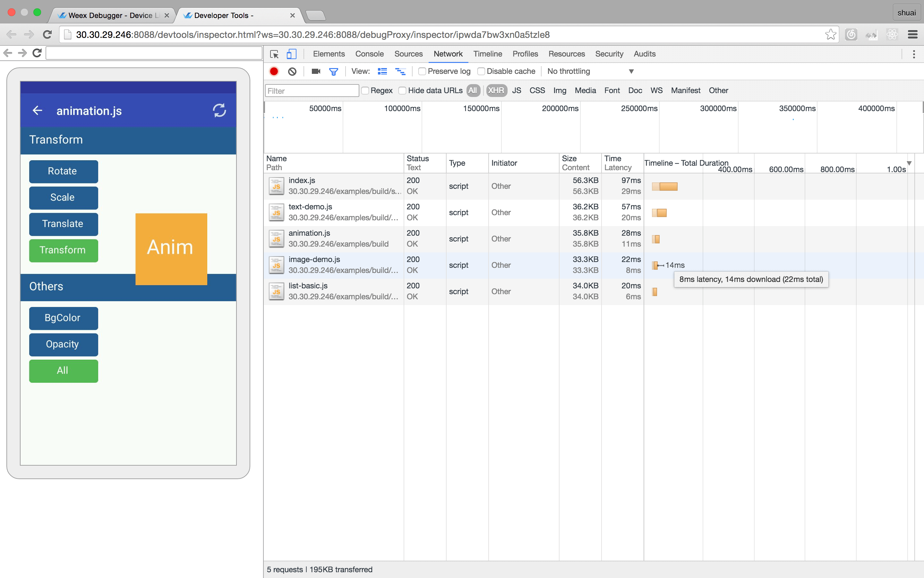Tap the Scale button
924x578 pixels.
coord(64,197)
